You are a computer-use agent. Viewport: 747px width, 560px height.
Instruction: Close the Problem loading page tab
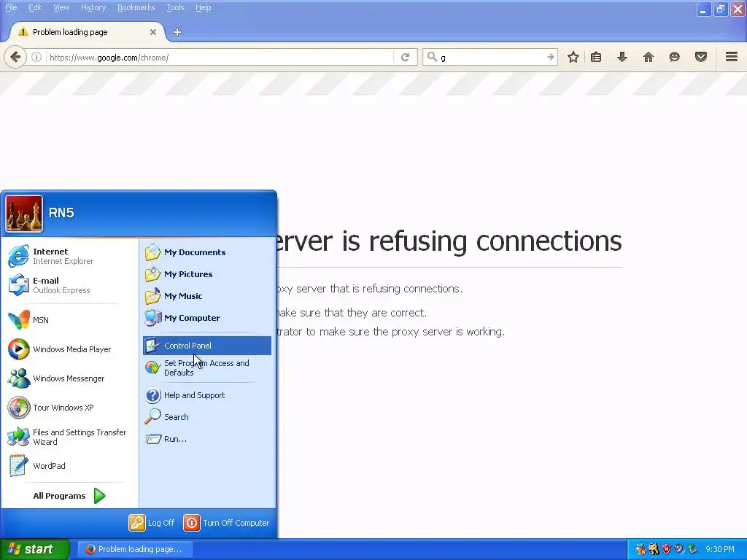click(x=153, y=32)
